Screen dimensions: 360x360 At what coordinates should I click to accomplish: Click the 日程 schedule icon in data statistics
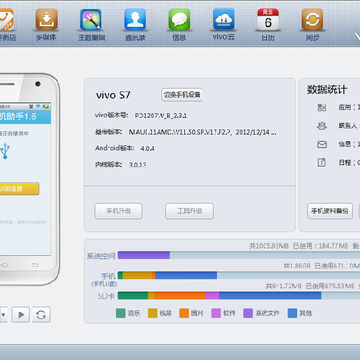322,163
